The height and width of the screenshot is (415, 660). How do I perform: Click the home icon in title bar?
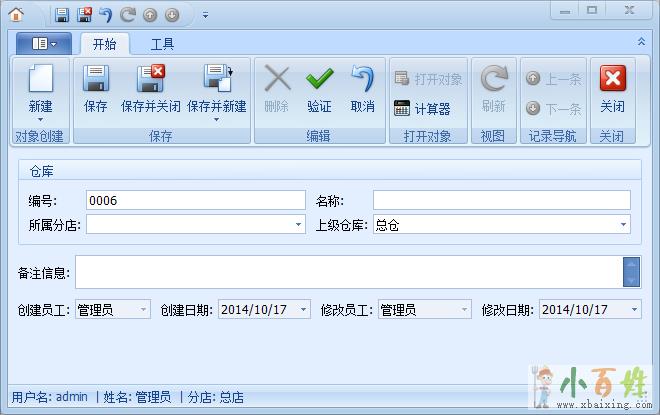[x=16, y=14]
